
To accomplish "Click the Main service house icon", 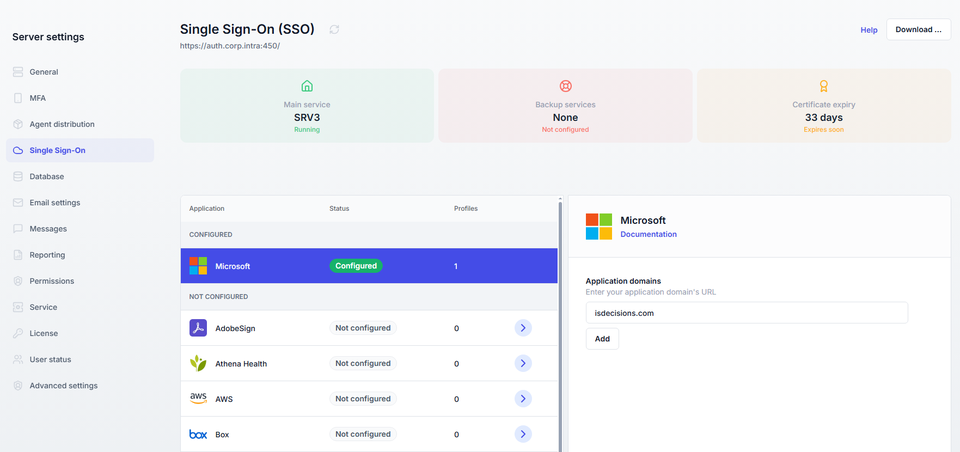I will (x=306, y=87).
